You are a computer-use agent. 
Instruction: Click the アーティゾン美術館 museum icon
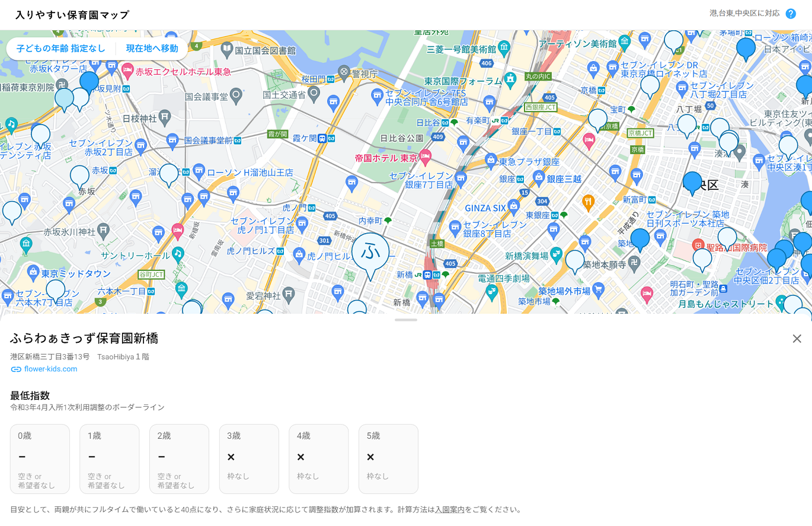coord(624,42)
